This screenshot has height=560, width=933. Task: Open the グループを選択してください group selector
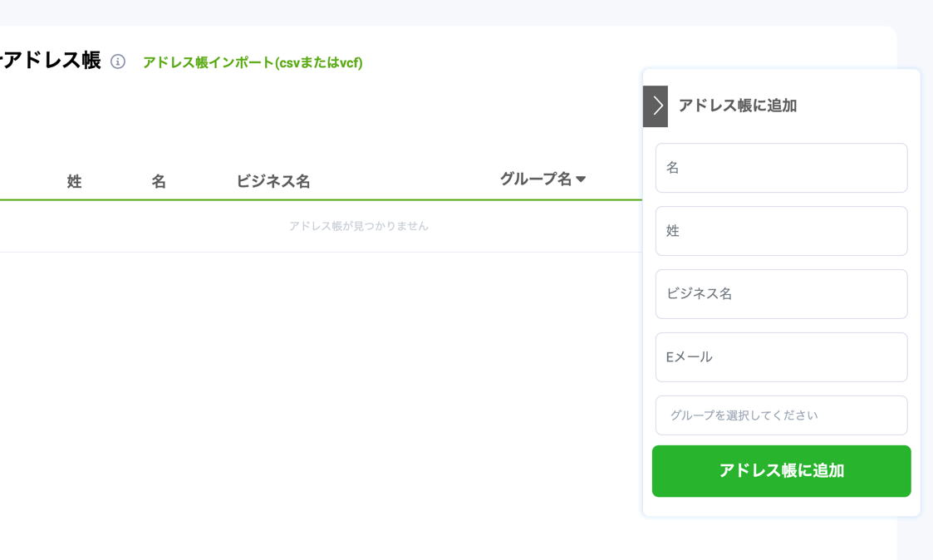click(780, 415)
